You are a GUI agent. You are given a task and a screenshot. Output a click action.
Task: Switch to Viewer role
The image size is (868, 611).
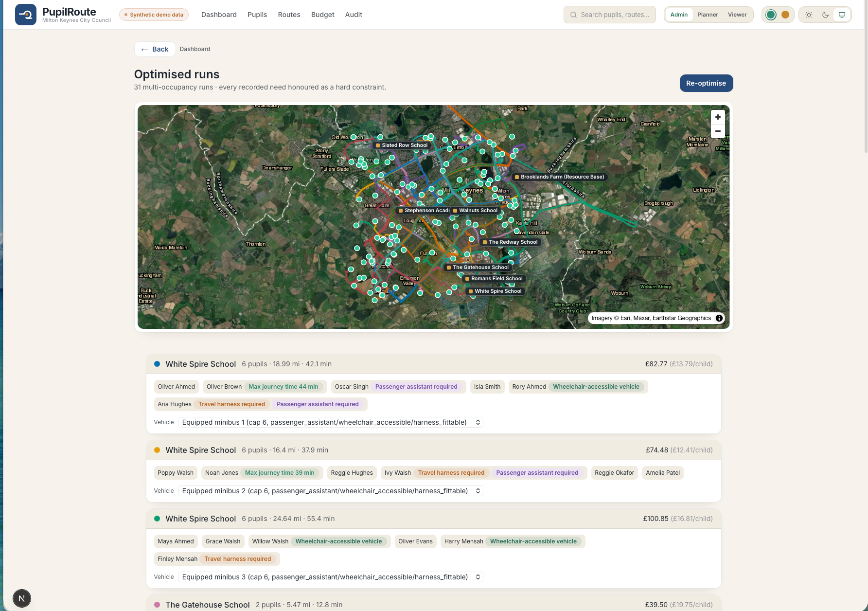click(737, 15)
